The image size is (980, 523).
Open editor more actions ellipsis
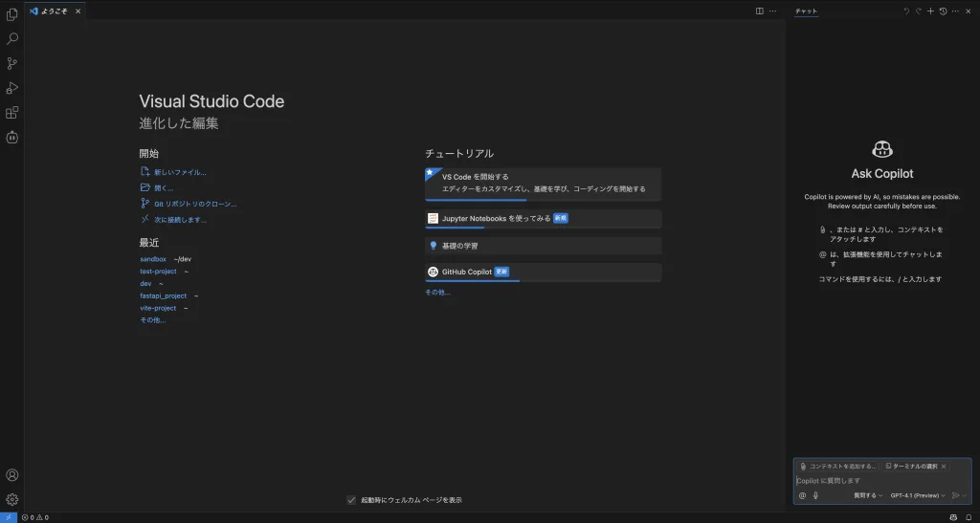(x=772, y=11)
